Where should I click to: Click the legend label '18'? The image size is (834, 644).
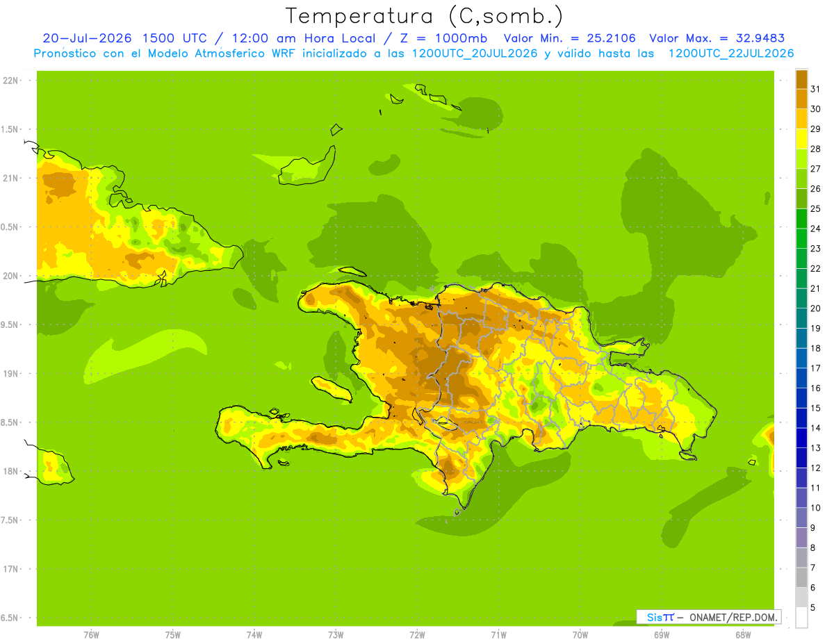[815, 348]
